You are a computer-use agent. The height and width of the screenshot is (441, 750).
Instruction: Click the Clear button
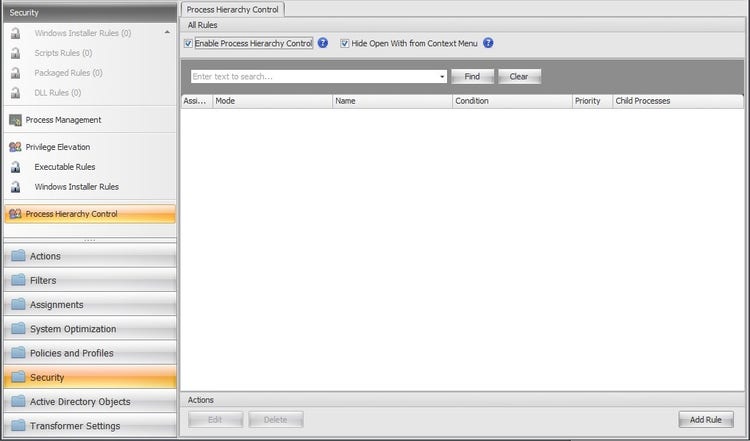point(519,77)
